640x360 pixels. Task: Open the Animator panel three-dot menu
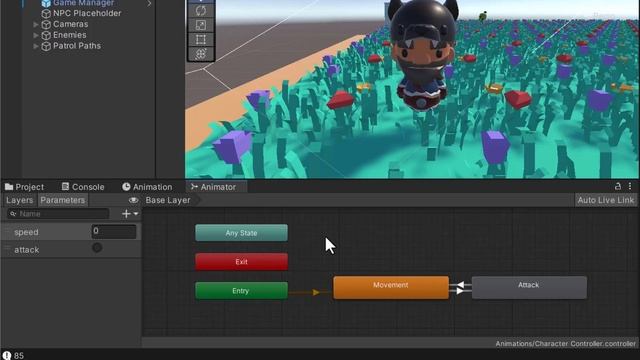coord(630,187)
